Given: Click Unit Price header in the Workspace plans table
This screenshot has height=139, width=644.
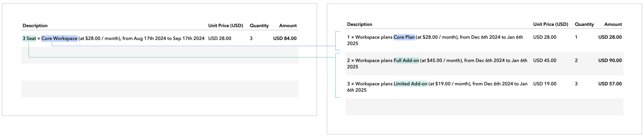Looking at the screenshot, I should pyautogui.click(x=551, y=24).
